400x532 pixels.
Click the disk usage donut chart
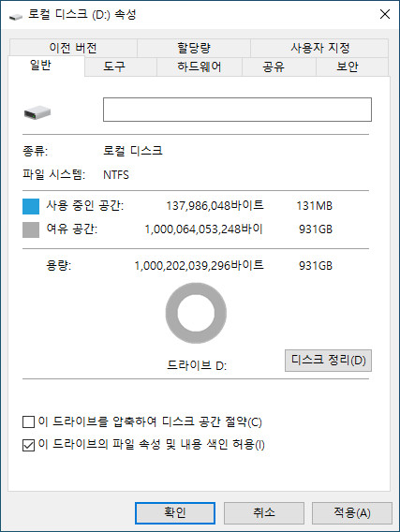point(196,313)
